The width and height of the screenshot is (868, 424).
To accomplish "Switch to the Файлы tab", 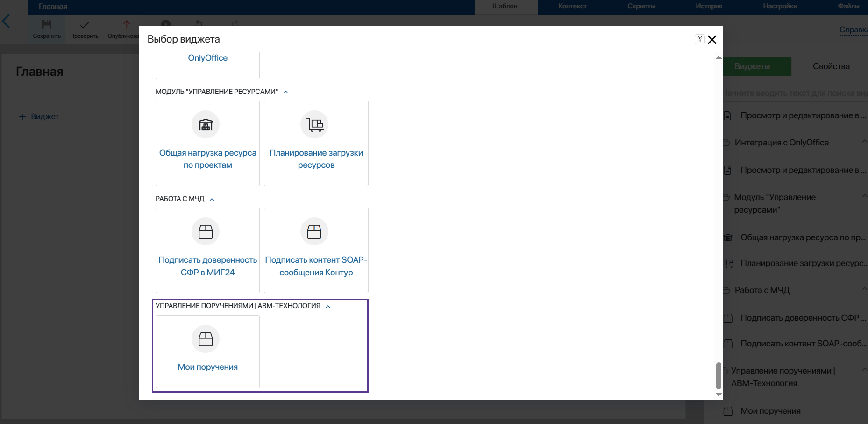I will coord(848,7).
